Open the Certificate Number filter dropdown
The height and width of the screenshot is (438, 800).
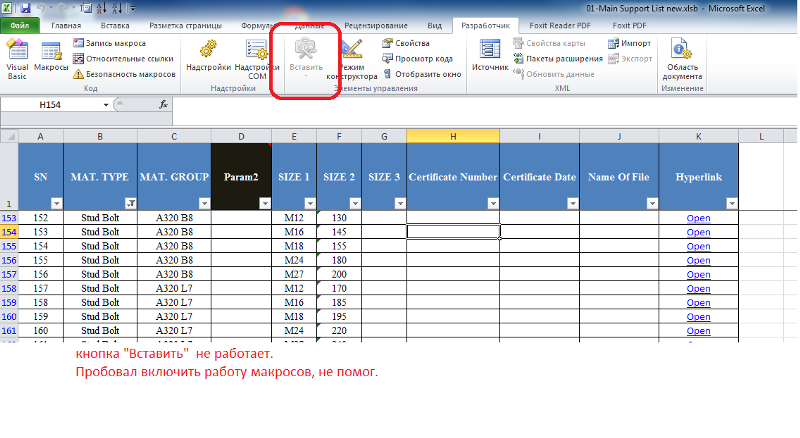492,203
